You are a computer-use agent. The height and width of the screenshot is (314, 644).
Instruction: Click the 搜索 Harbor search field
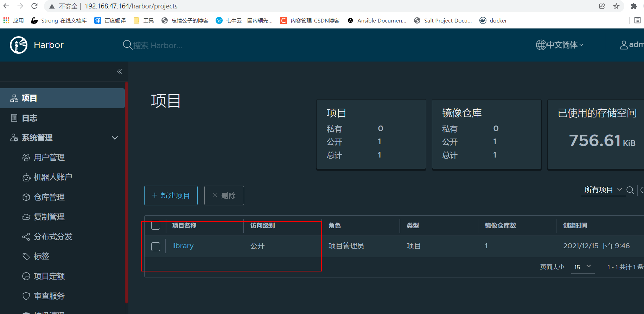[158, 45]
